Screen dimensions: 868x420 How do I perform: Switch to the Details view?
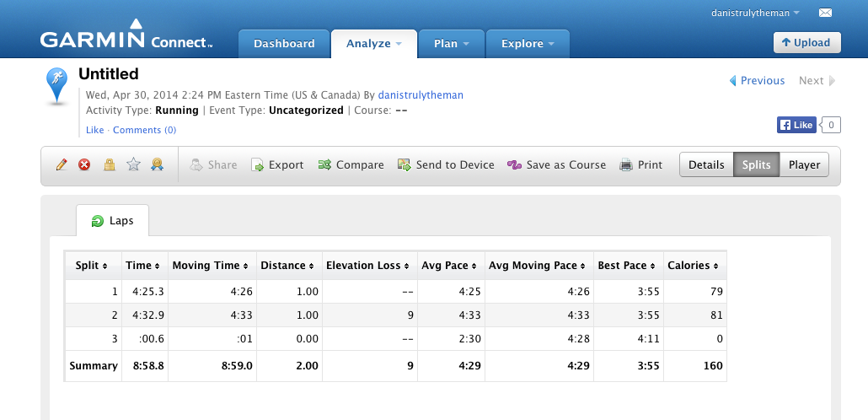point(706,165)
